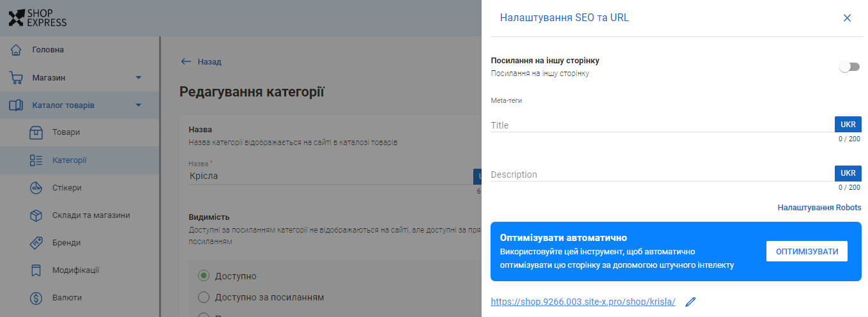
Task: Click the Title meta tag input field
Action: coord(662,125)
